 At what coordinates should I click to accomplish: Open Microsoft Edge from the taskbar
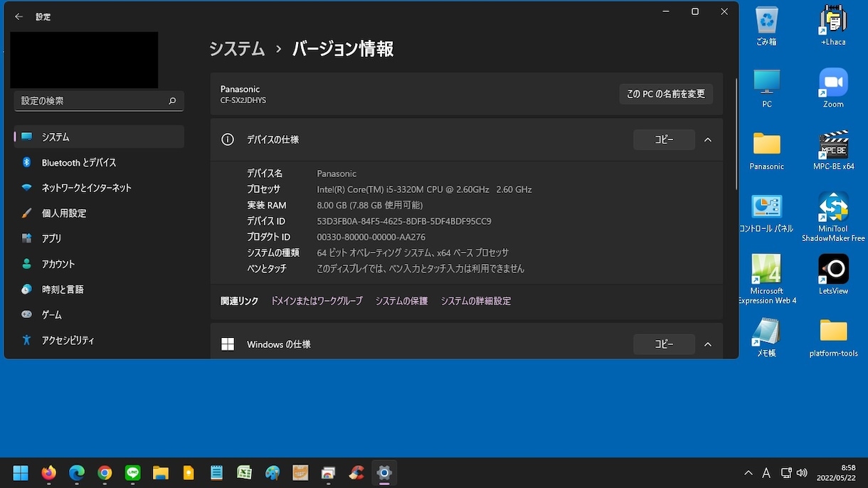pyautogui.click(x=77, y=473)
